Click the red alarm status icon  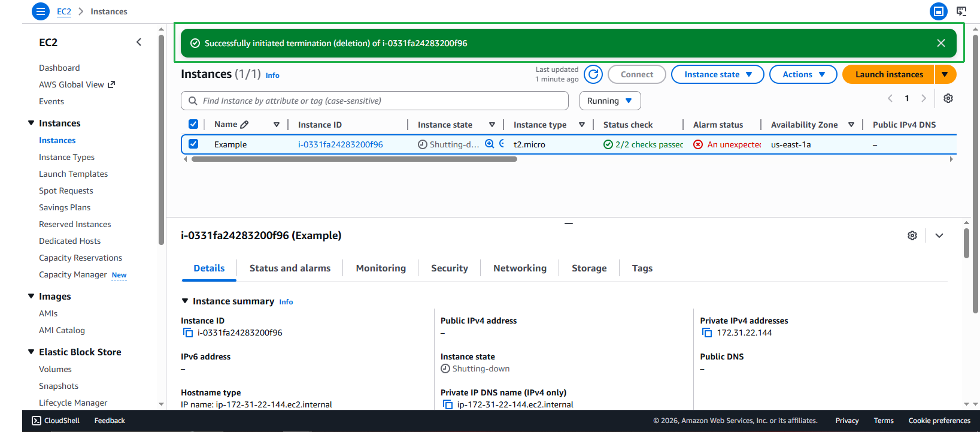point(698,144)
